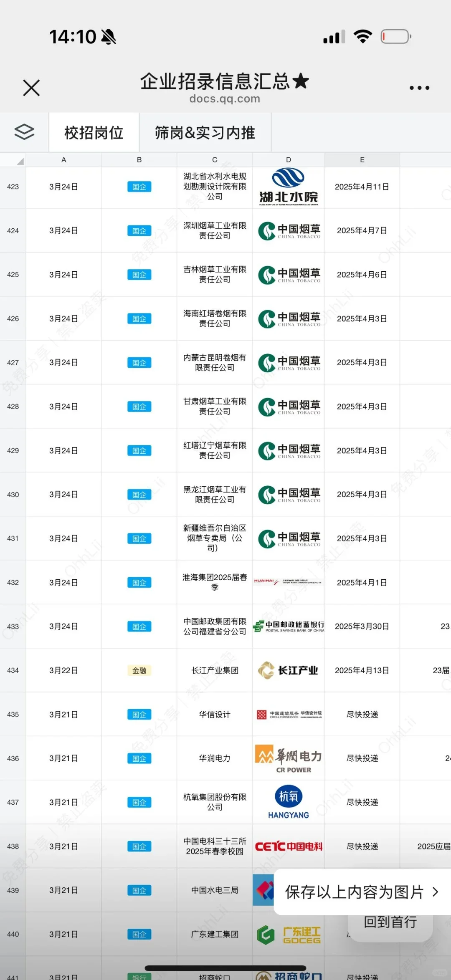This screenshot has width=451, height=980.
Task: Select cell 中国邮政集团有限公司福建省分公司
Action: click(x=215, y=626)
